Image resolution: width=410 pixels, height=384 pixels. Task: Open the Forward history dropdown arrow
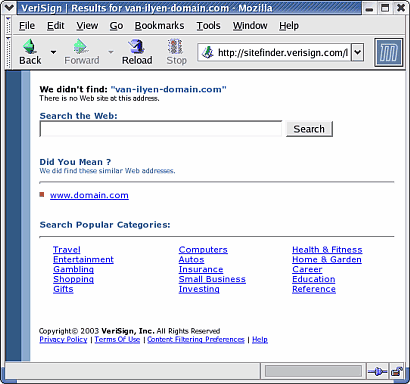(x=111, y=52)
